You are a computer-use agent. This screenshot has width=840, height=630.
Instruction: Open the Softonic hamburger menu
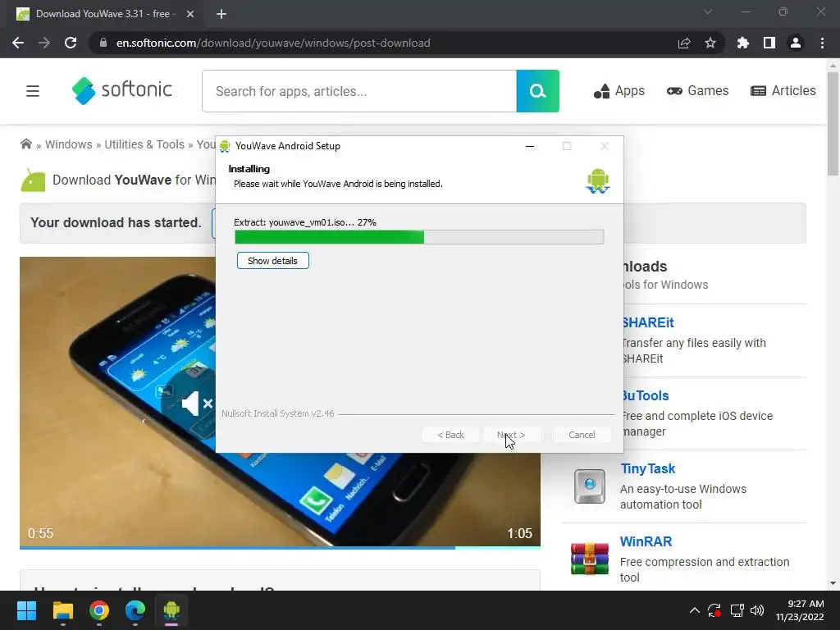[x=33, y=91]
